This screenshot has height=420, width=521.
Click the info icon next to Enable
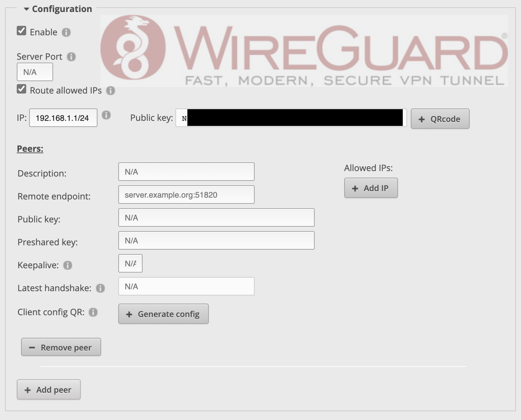coord(66,32)
